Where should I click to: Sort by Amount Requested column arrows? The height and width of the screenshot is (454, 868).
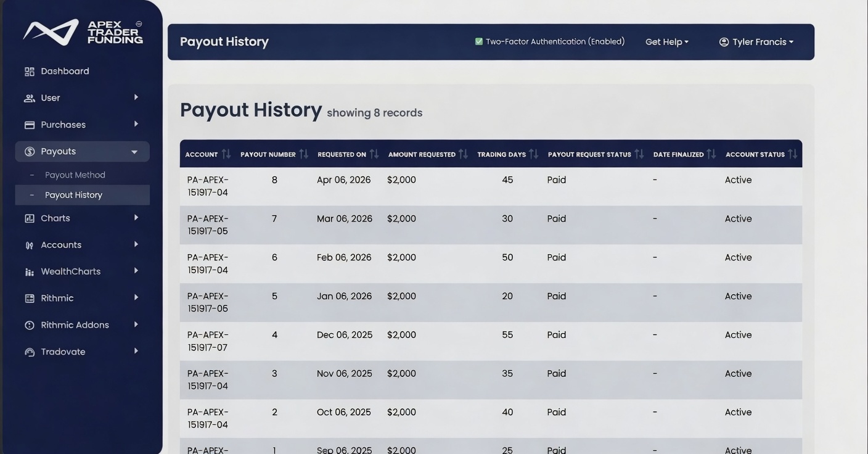(463, 154)
